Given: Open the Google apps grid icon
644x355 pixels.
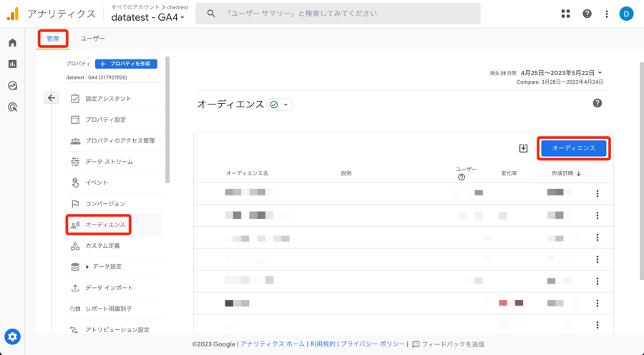Looking at the screenshot, I should coord(565,14).
